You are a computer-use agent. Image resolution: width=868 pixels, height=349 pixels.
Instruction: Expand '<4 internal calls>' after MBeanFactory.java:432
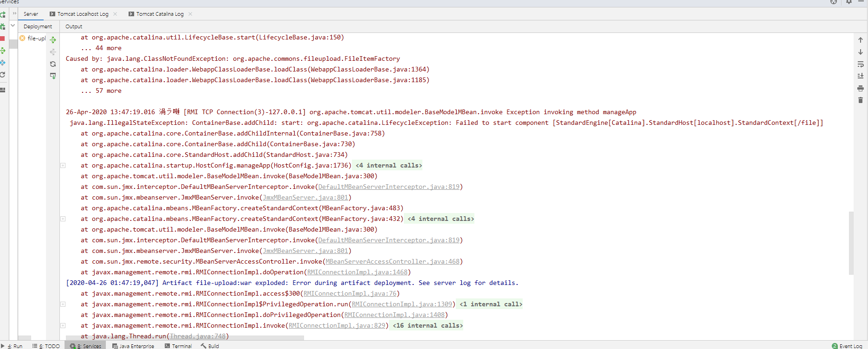(441, 219)
